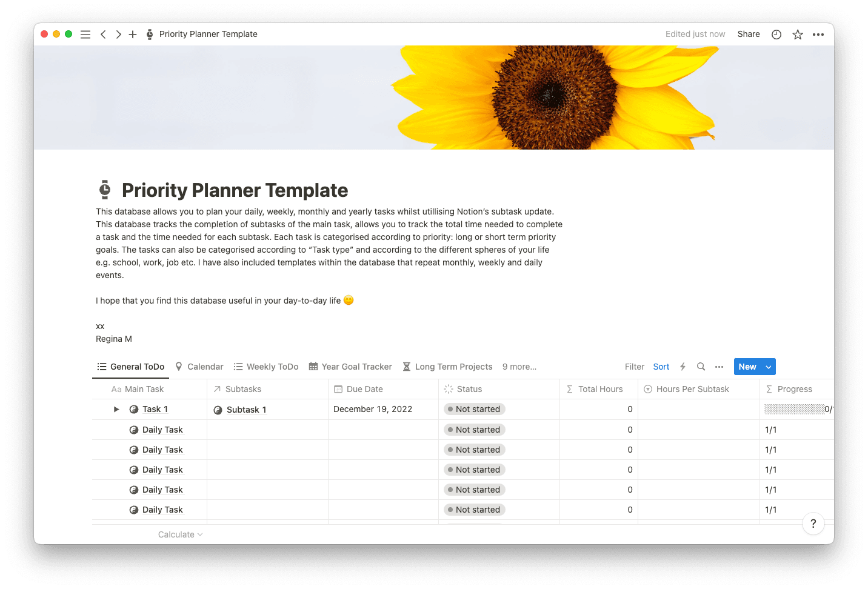Open the help question mark button
This screenshot has height=589, width=868.
tap(813, 524)
